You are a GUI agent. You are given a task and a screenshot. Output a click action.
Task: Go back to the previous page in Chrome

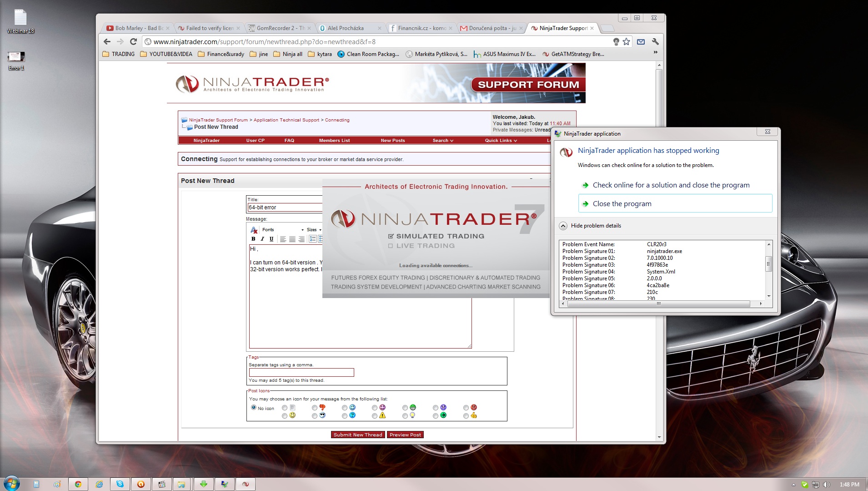tap(107, 41)
